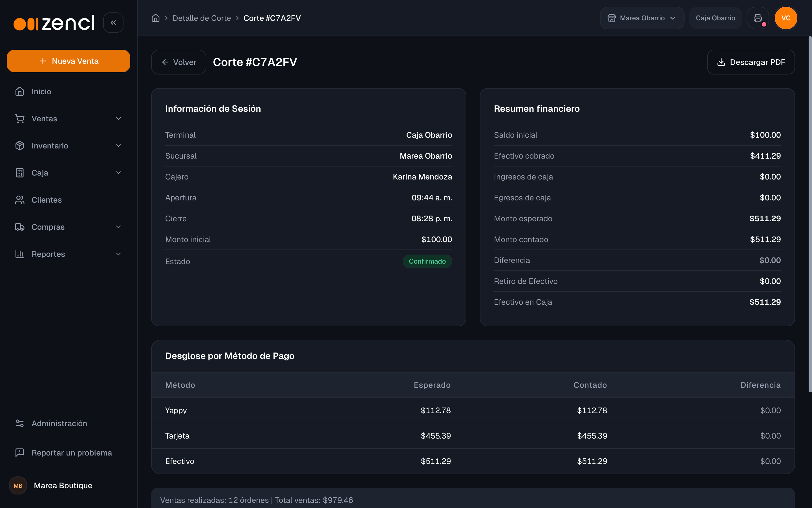Click the zenci logo
Image resolution: width=812 pixels, height=508 pixels.
click(54, 23)
